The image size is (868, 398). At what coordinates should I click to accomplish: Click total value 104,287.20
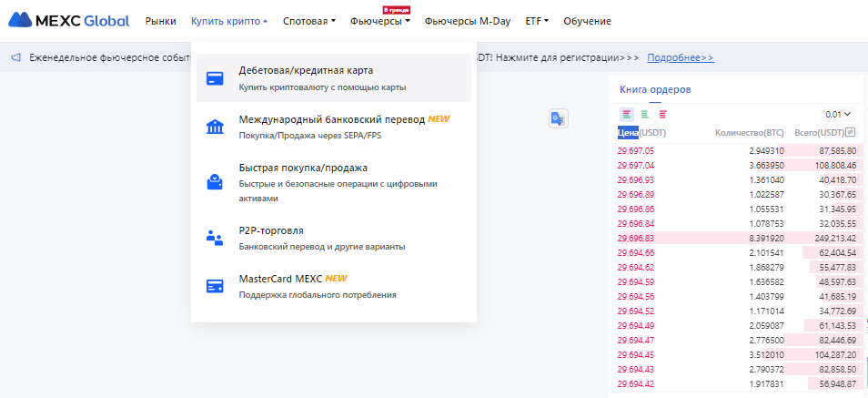(833, 354)
